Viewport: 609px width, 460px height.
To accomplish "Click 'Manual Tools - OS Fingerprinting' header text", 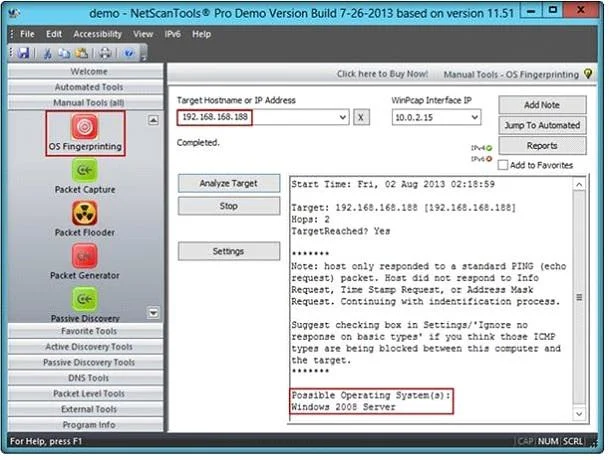I will pyautogui.click(x=511, y=74).
